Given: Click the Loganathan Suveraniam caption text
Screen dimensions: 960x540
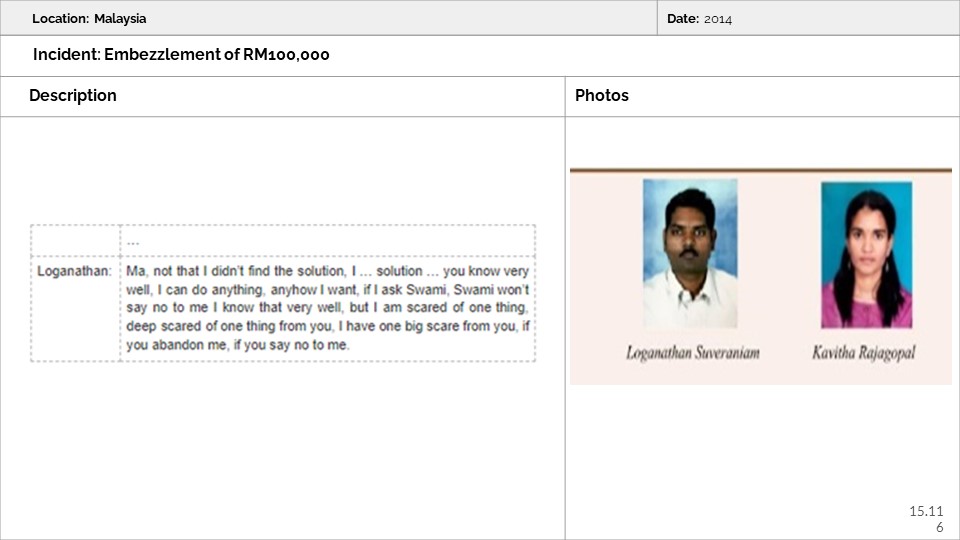Looking at the screenshot, I should 692,353.
